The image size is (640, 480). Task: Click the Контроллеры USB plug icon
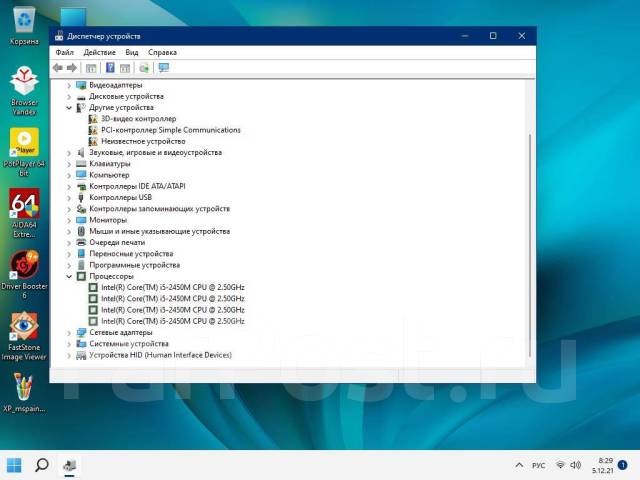[81, 198]
